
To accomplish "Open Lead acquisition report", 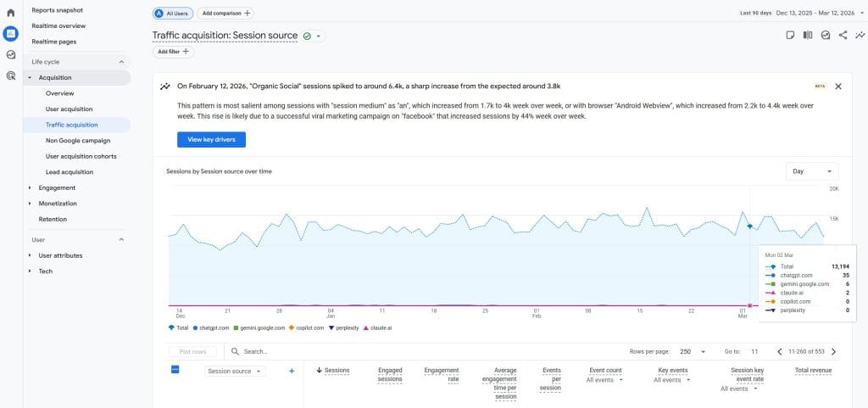I will 70,171.
